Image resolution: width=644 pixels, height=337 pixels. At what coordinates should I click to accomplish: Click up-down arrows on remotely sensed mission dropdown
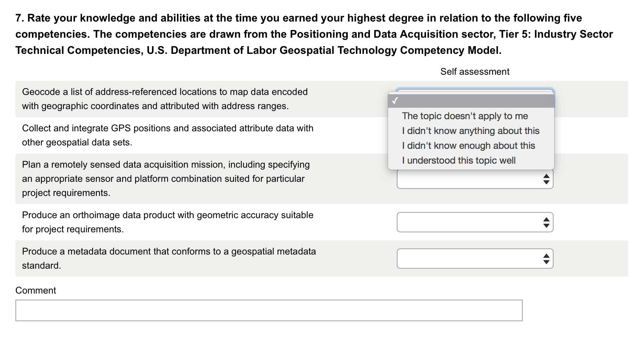coord(546,179)
